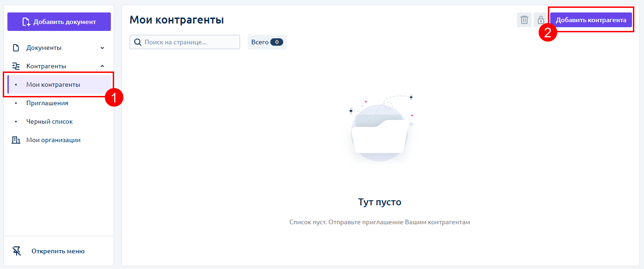Viewport: 644px width, 269px height.
Task: Click the search magnifier icon
Action: [138, 42]
